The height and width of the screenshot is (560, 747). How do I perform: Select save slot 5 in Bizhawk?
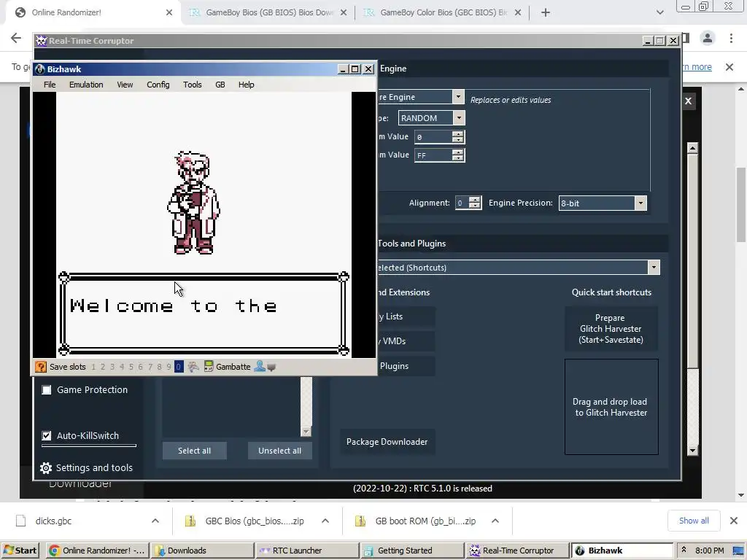point(131,367)
